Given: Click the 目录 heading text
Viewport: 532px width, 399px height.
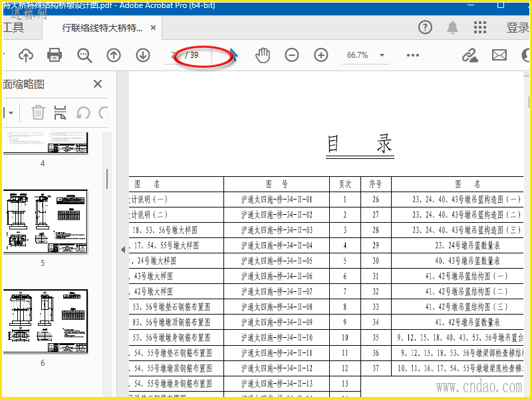Looking at the screenshot, I should (360, 144).
